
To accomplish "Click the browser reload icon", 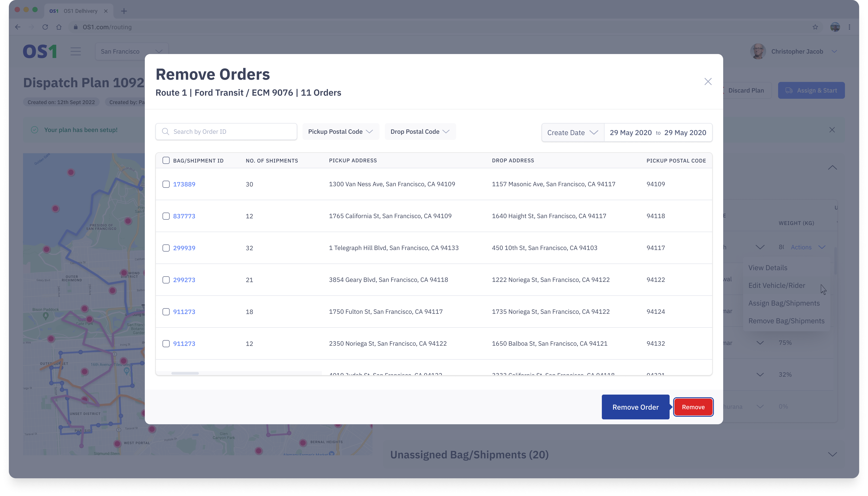I will coord(45,27).
